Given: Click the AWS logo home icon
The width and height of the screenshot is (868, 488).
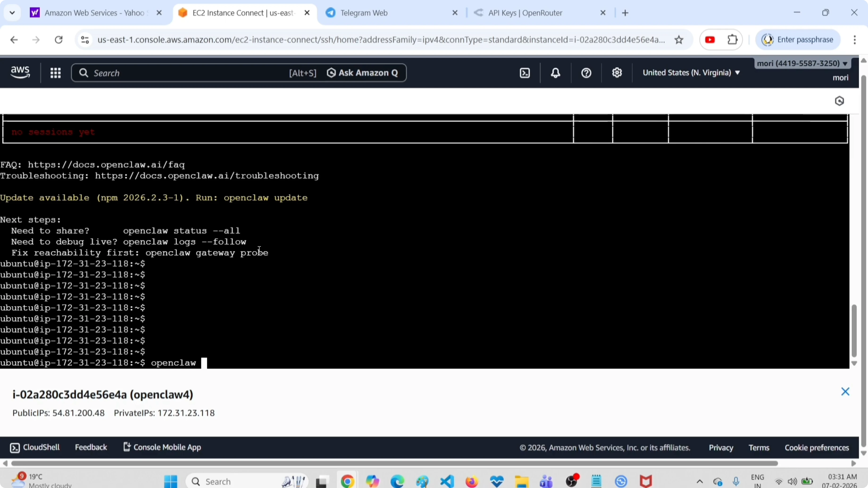Looking at the screenshot, I should coord(20,72).
